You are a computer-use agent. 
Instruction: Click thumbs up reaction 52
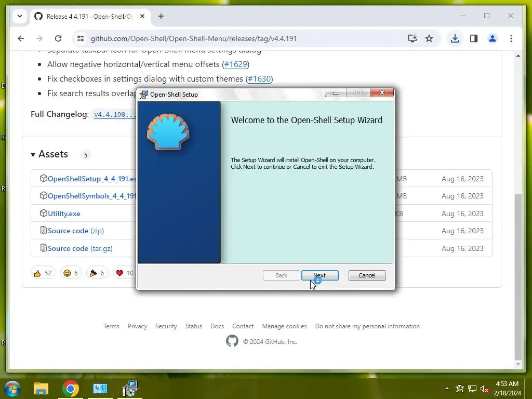(x=43, y=273)
